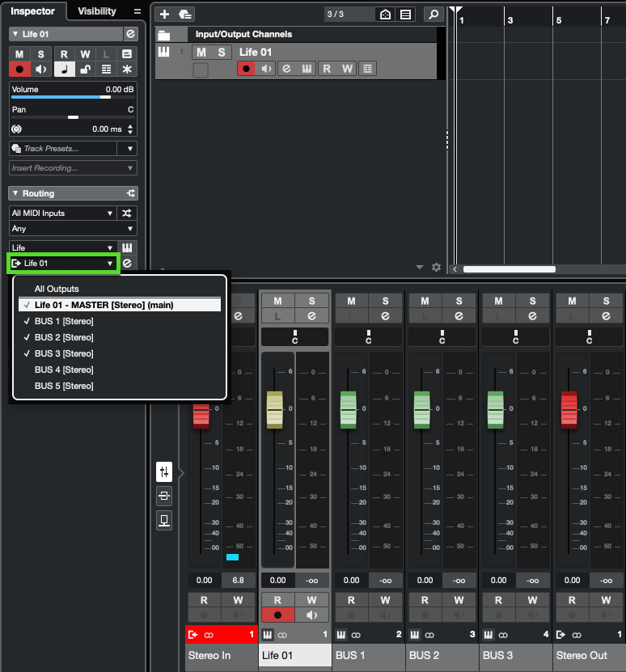Toggle the Life 01 track checkbox

201,70
